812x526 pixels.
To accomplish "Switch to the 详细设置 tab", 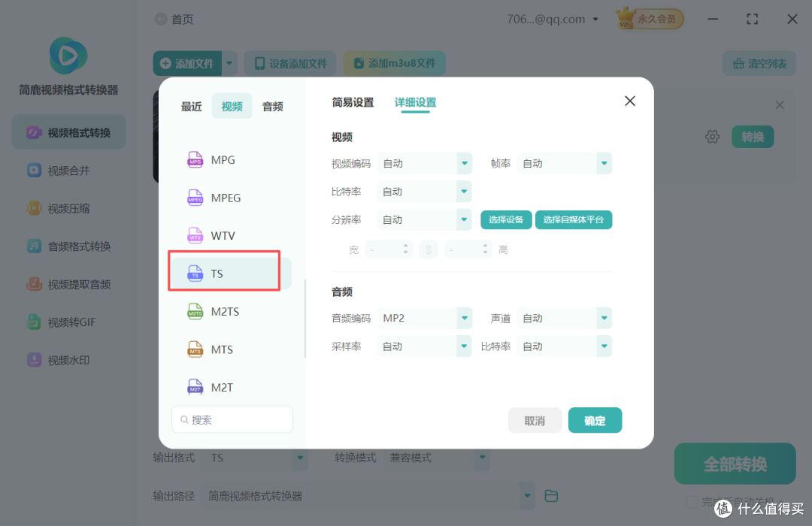I will click(415, 102).
